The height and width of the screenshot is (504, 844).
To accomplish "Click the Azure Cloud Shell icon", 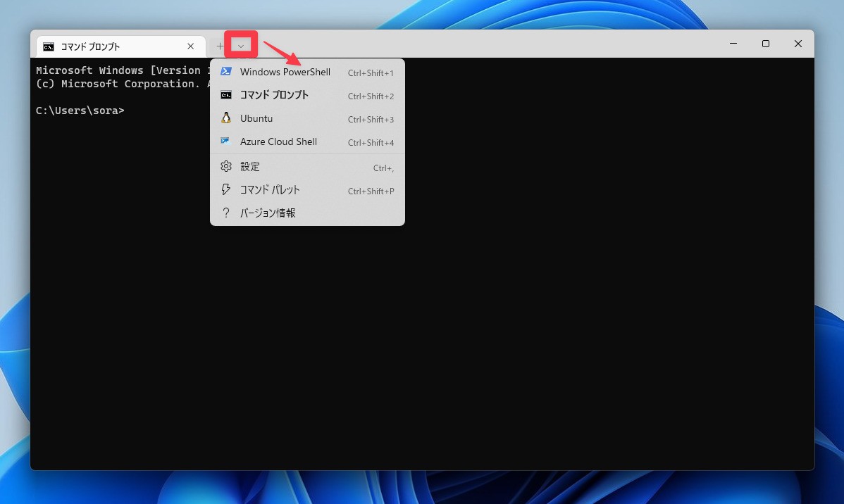I will 226,141.
